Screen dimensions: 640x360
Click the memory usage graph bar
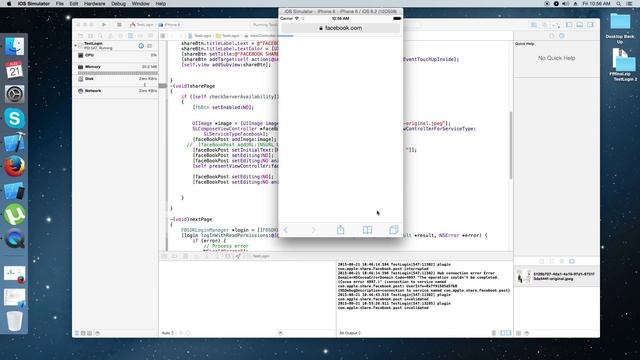point(117,73)
